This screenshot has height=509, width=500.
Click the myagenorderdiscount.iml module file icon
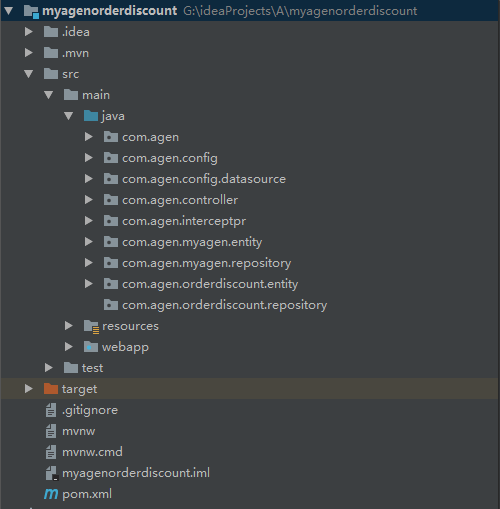(x=52, y=473)
